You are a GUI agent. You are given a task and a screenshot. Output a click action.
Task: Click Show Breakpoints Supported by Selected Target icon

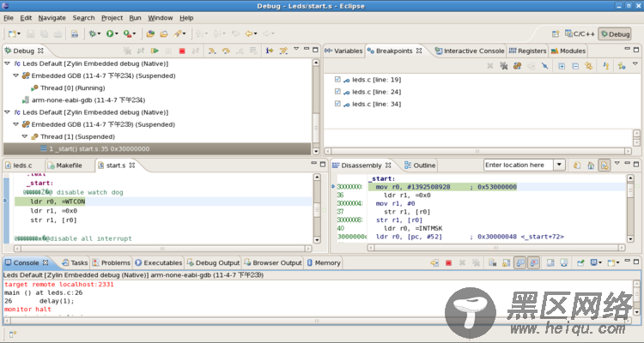(517, 66)
